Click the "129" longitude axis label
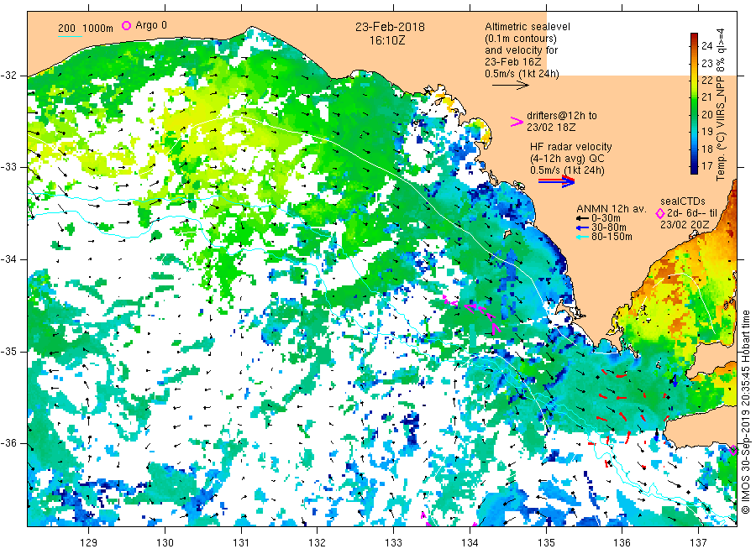This screenshot has height=554, width=756. 89,543
